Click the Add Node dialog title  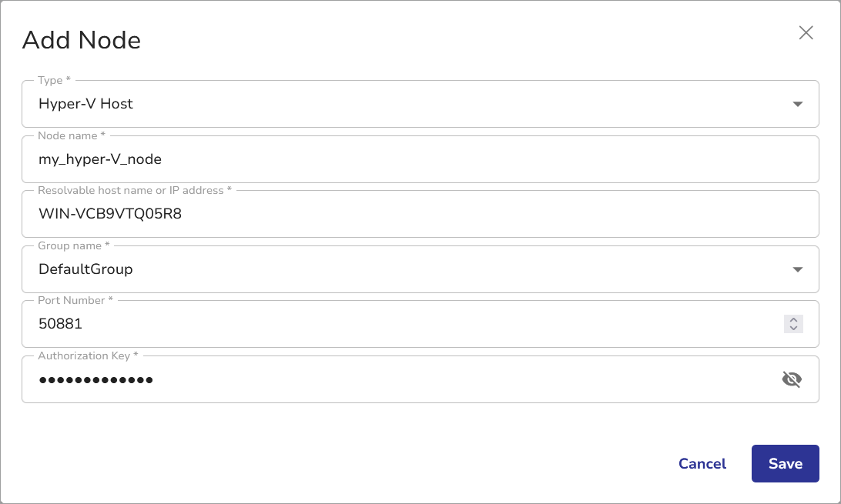(82, 40)
